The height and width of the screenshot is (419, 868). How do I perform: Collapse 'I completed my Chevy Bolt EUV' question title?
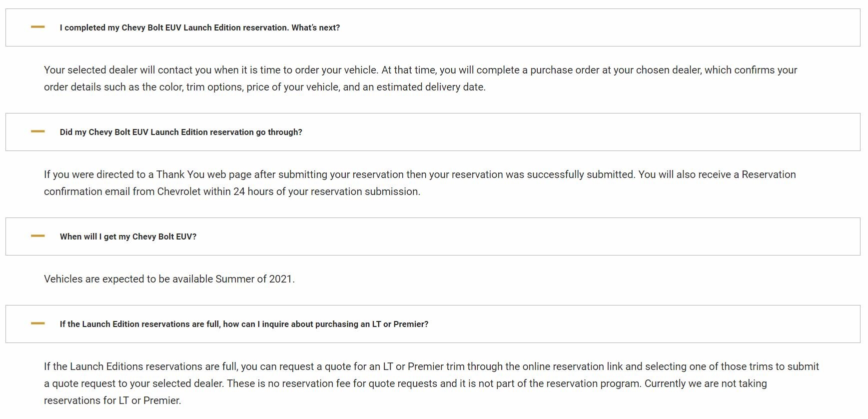click(199, 27)
